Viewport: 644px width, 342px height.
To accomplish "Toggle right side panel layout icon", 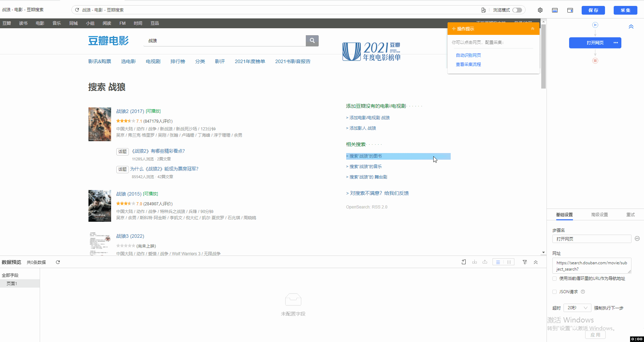I will click(570, 10).
